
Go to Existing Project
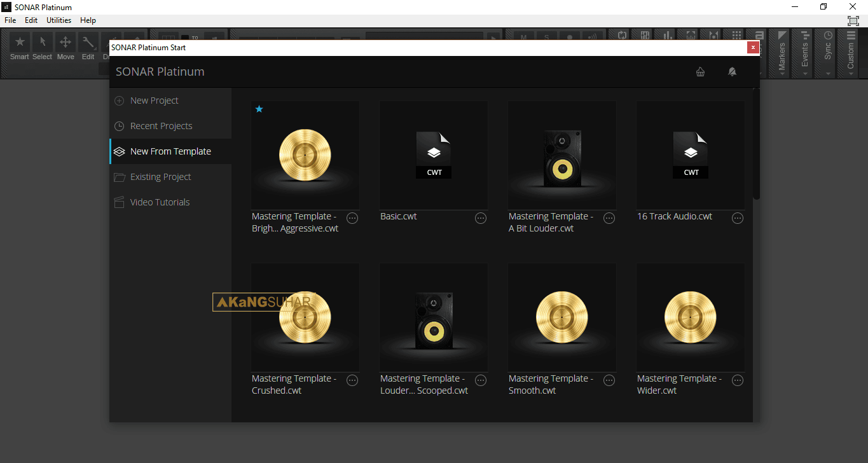pos(170,177)
